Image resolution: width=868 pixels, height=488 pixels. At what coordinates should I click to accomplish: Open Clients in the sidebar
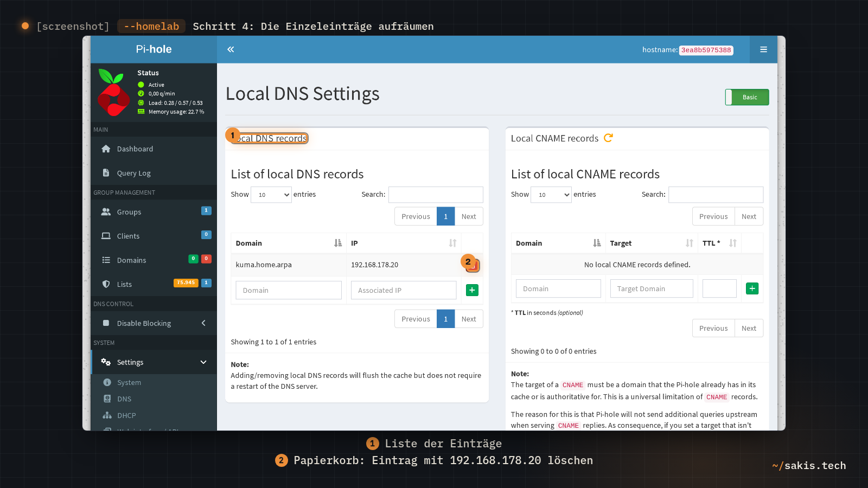point(154,236)
